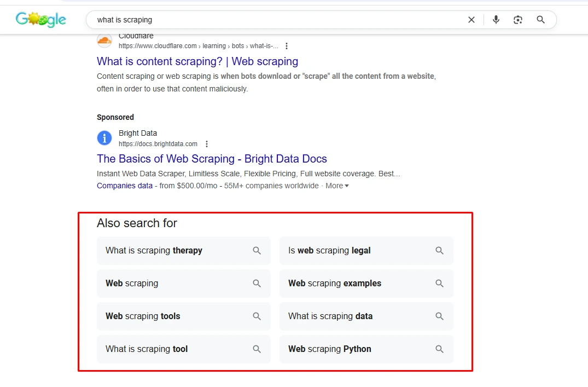Clear the search box with the X icon
This screenshot has height=387, width=588.
(x=471, y=20)
